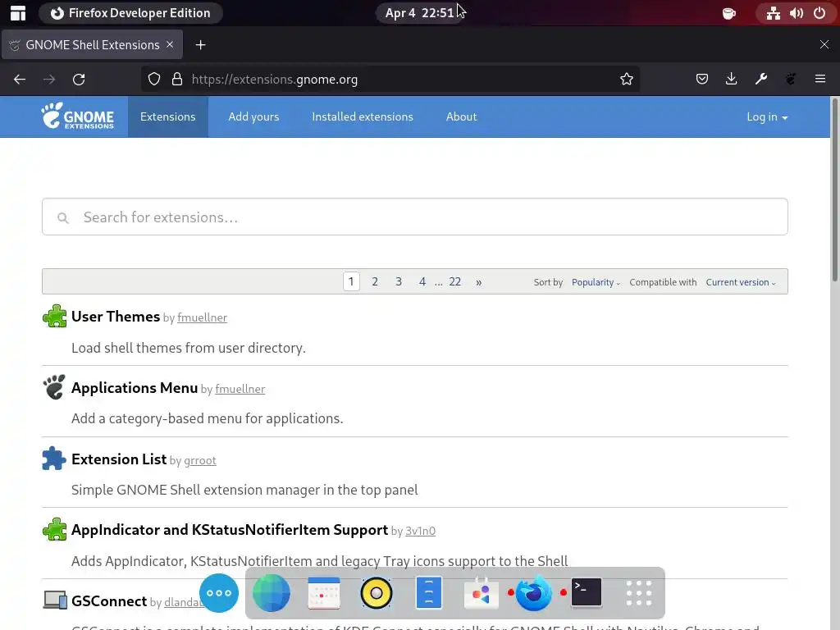840x630 pixels.
Task: Expand the Log in dropdown
Action: click(x=767, y=116)
